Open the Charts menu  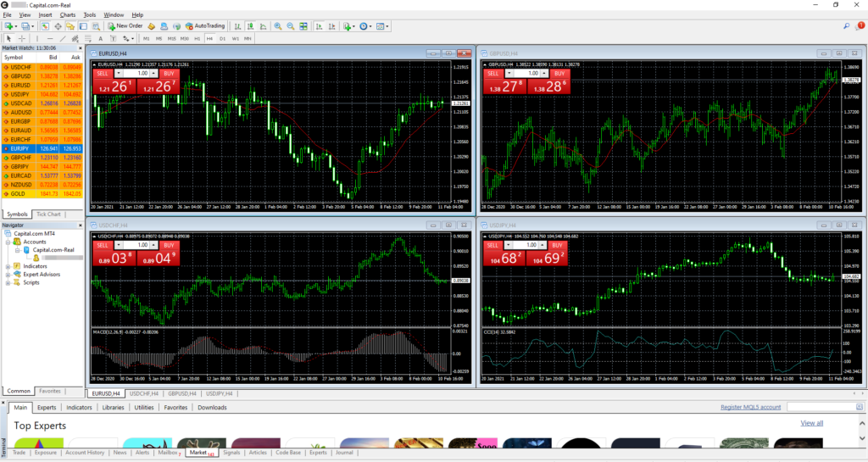click(x=67, y=15)
